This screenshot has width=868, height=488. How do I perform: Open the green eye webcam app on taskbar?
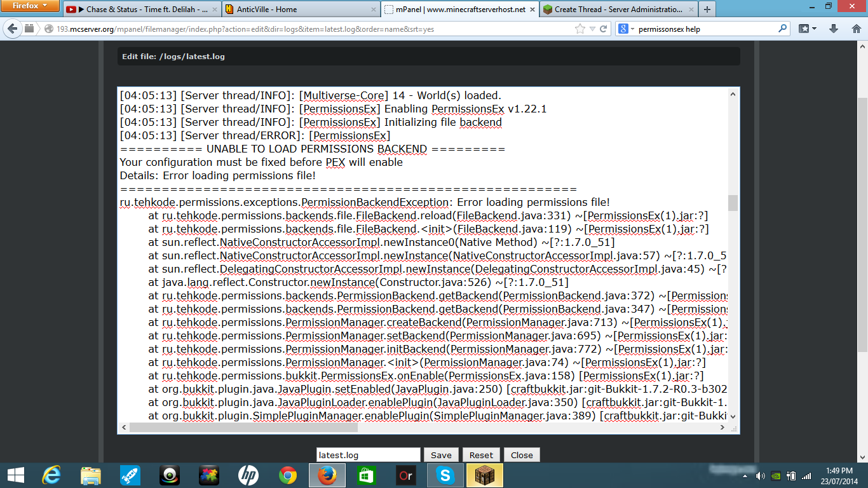[170, 475]
